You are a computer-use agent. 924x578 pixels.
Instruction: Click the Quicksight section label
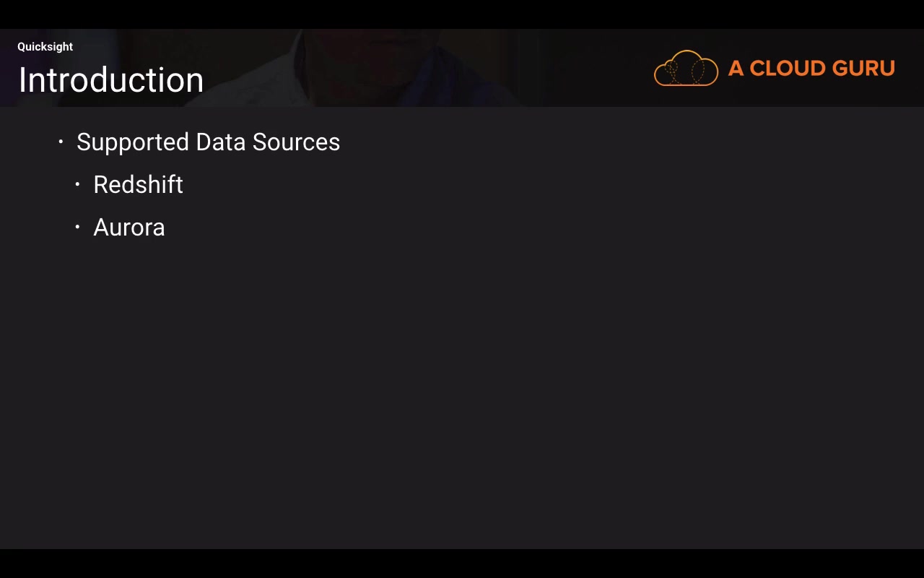[45, 47]
